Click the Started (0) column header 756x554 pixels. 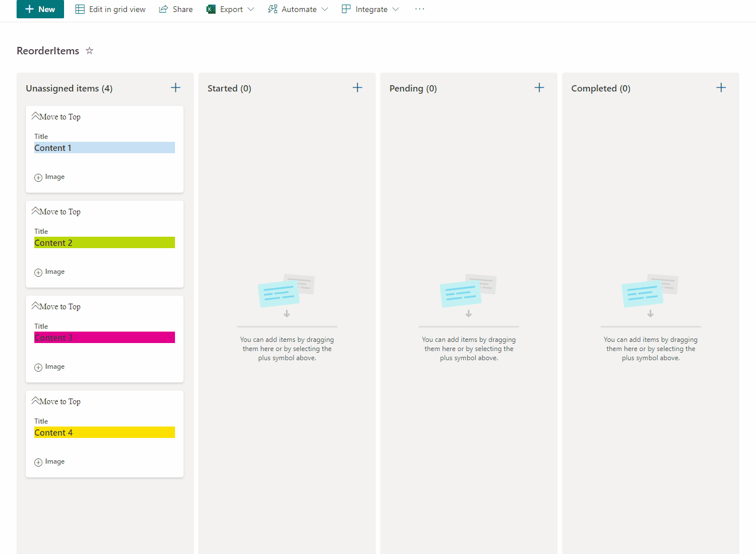coord(229,88)
